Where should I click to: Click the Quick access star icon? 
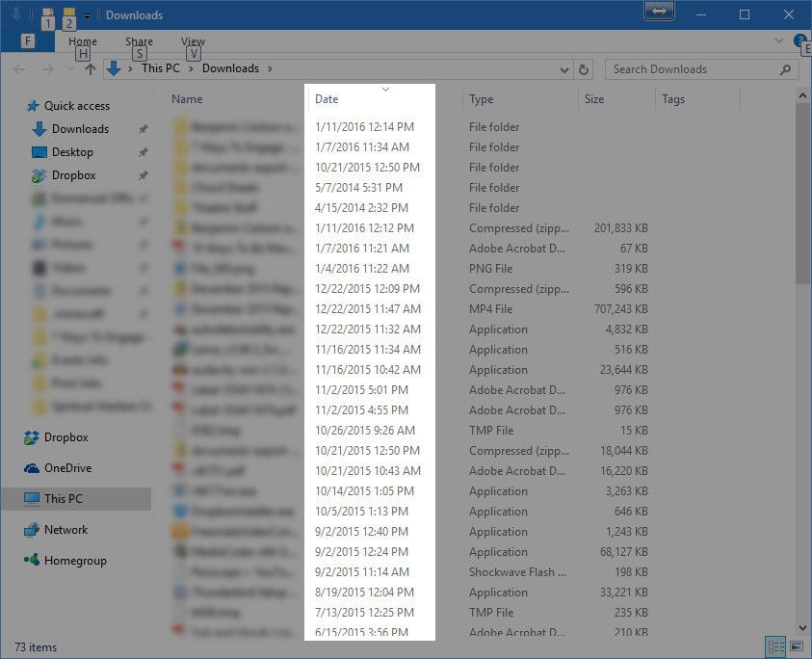33,106
